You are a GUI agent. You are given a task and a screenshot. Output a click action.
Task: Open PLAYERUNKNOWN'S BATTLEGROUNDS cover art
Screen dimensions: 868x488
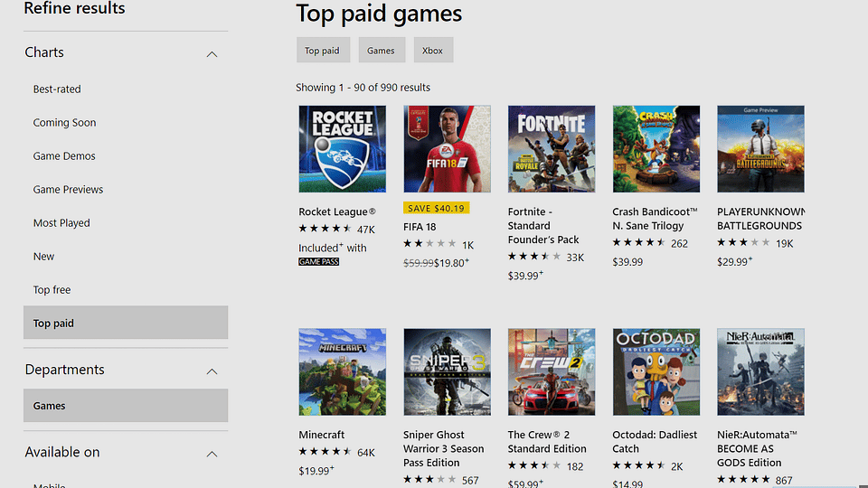(760, 149)
